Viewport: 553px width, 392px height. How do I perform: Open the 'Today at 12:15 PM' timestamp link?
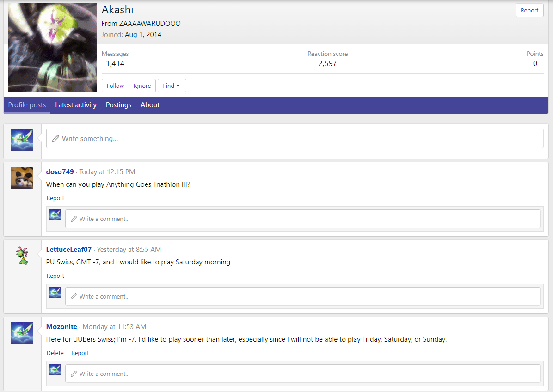[x=107, y=171]
